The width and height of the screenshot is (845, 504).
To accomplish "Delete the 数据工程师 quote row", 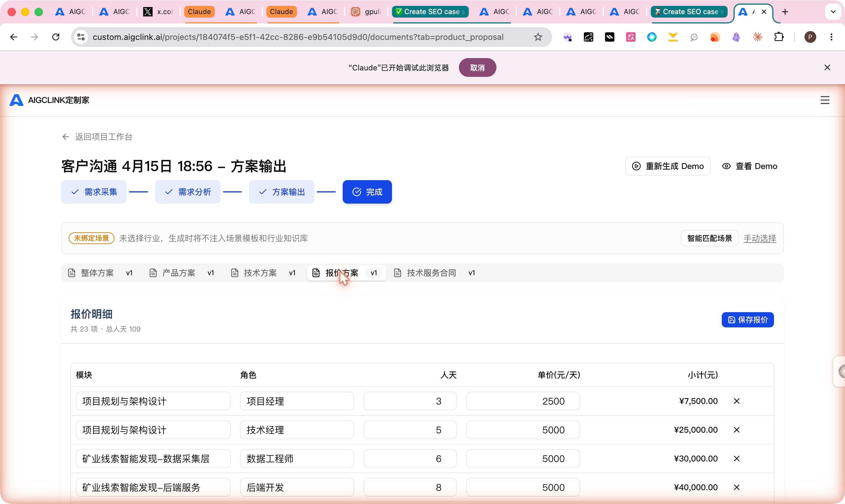I will (x=737, y=459).
